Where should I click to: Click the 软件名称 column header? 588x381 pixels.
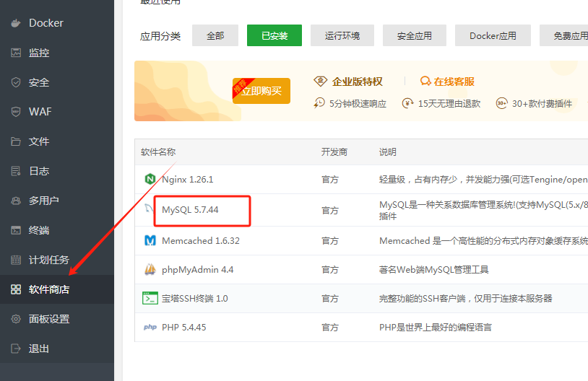click(158, 152)
